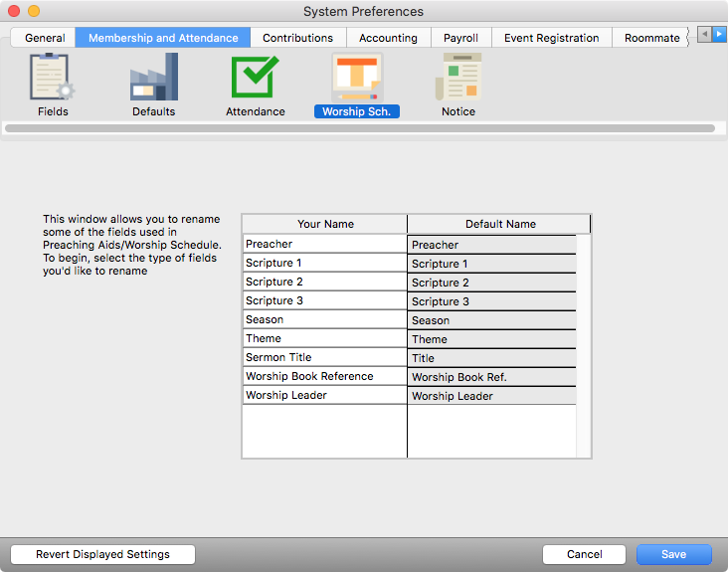
Task: Edit the Sermon Title field
Action: 324,357
